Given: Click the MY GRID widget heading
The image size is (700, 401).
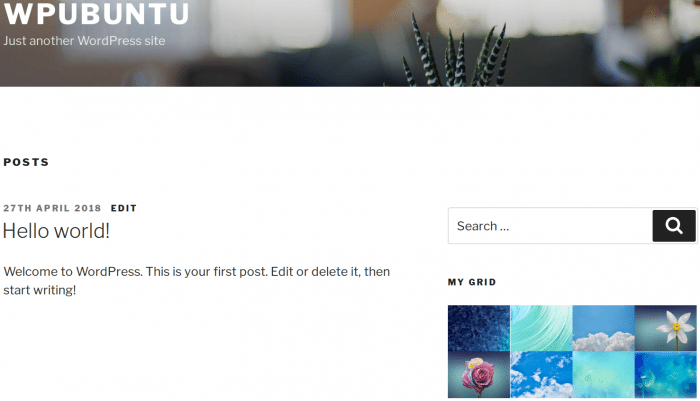Looking at the screenshot, I should click(x=472, y=282).
